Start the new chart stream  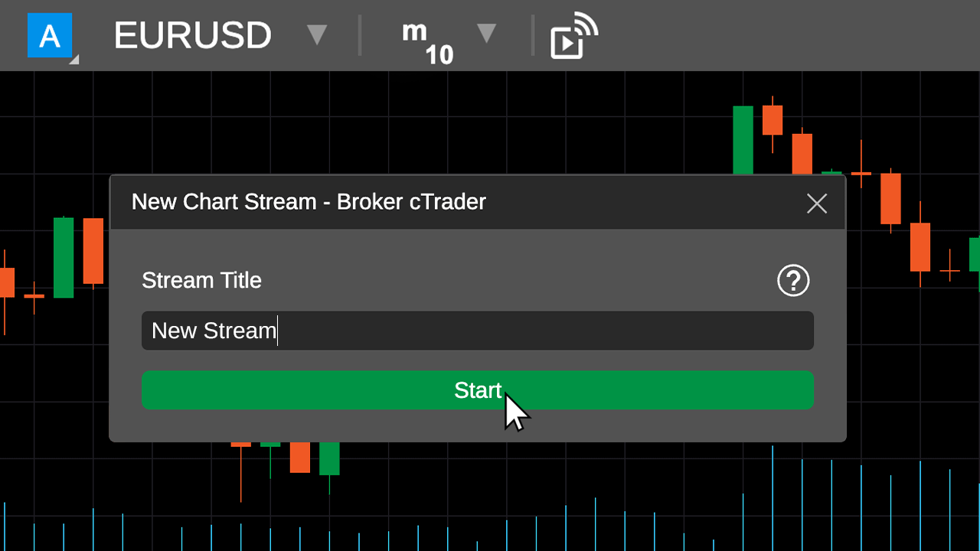pos(478,390)
